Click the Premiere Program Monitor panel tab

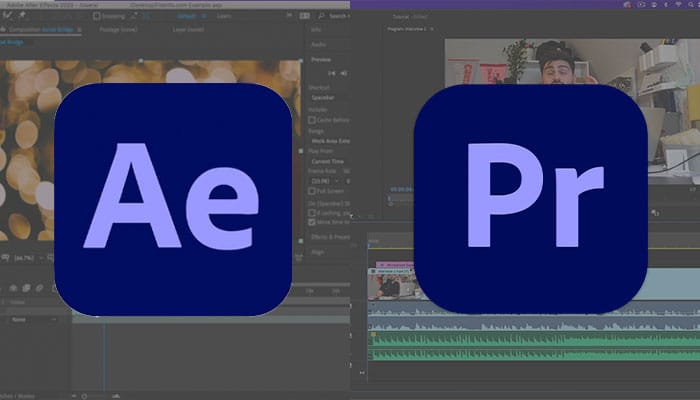(x=407, y=29)
